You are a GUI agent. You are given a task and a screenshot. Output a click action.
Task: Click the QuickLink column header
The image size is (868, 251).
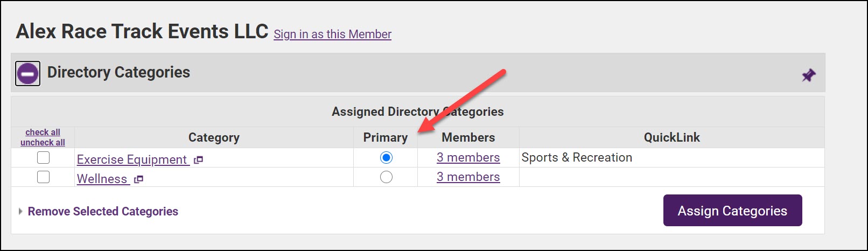[671, 138]
